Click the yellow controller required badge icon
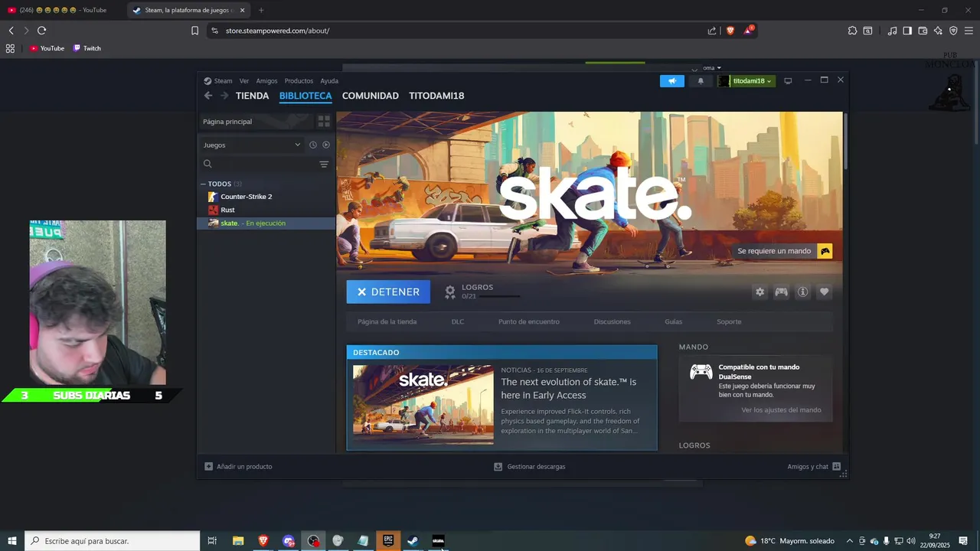This screenshot has height=551, width=980. click(x=825, y=251)
